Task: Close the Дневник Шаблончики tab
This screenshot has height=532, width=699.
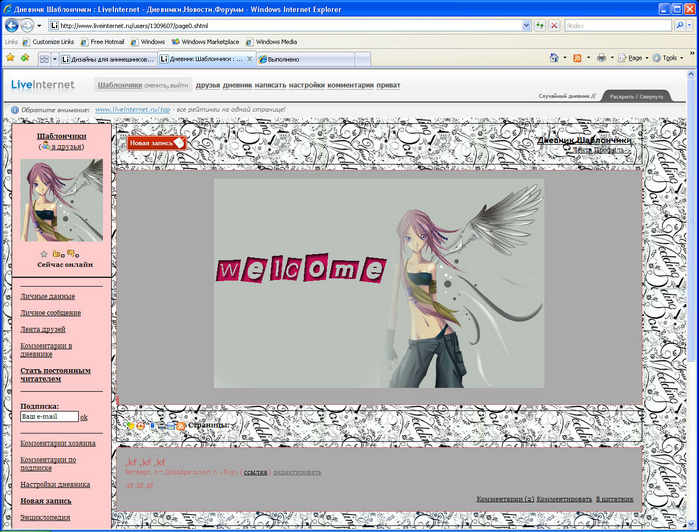Action: 250,58
